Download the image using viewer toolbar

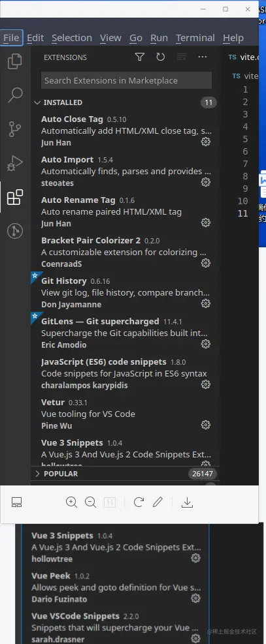187,502
